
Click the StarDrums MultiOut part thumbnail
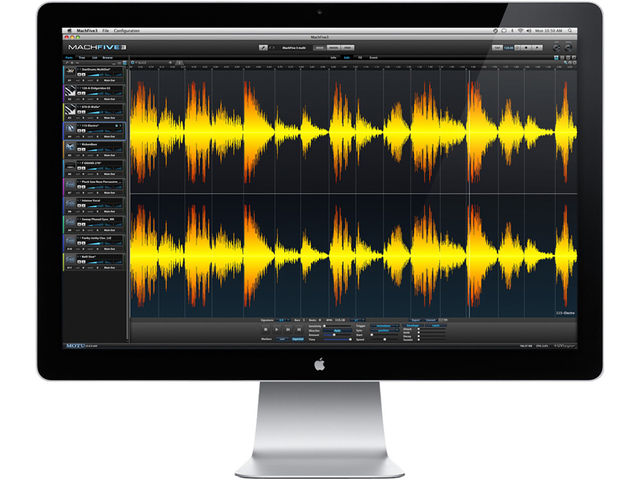coord(70,71)
